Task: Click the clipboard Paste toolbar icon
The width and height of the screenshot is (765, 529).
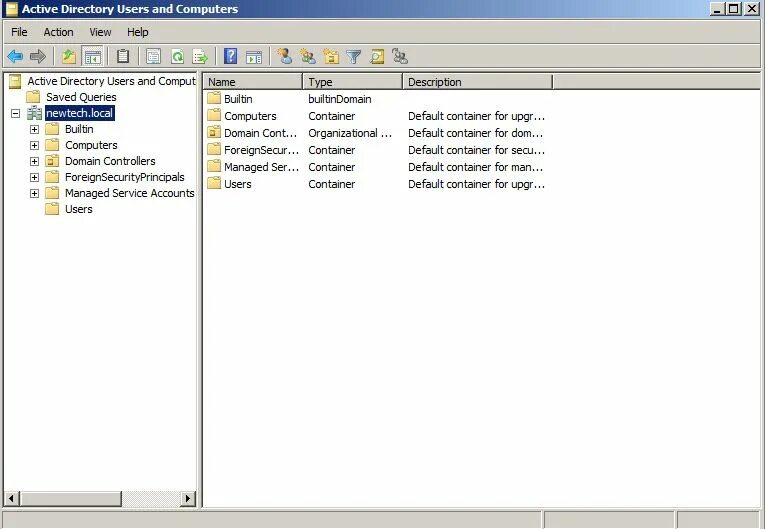Action: pyautogui.click(x=123, y=57)
